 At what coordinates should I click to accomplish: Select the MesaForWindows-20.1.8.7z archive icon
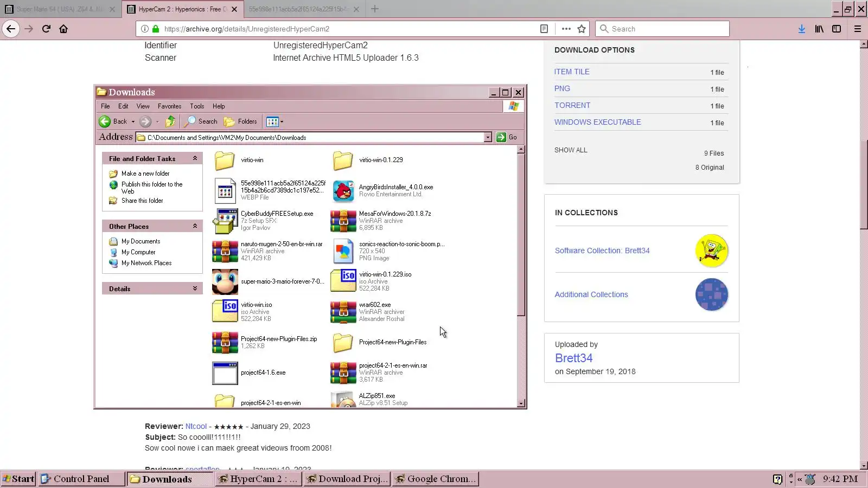coord(343,221)
